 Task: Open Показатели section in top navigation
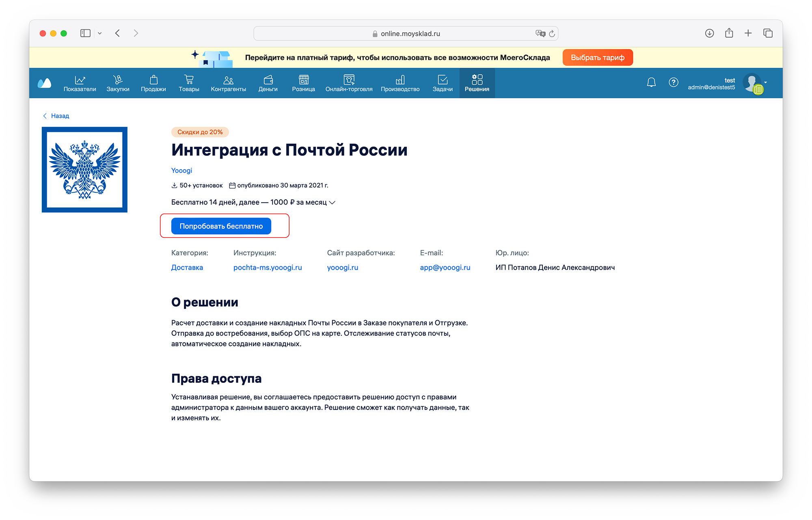[80, 83]
